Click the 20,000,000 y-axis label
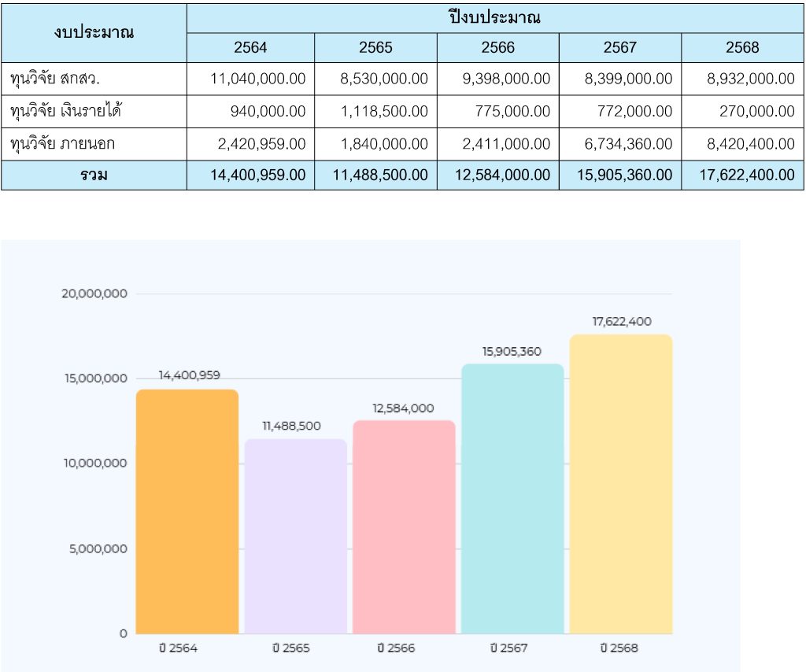This screenshot has height=672, width=806. click(x=94, y=294)
